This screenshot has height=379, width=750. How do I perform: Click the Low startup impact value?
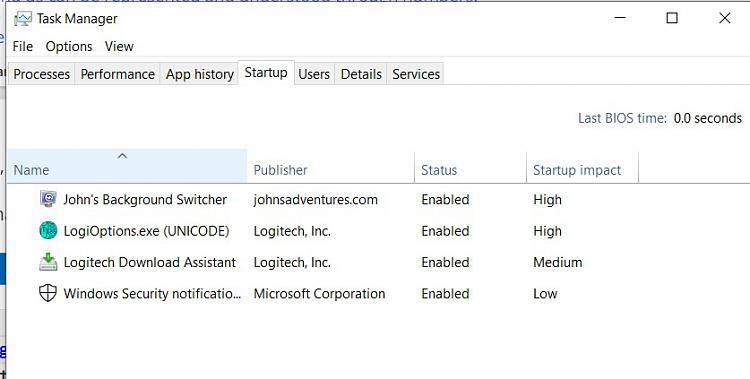(545, 293)
